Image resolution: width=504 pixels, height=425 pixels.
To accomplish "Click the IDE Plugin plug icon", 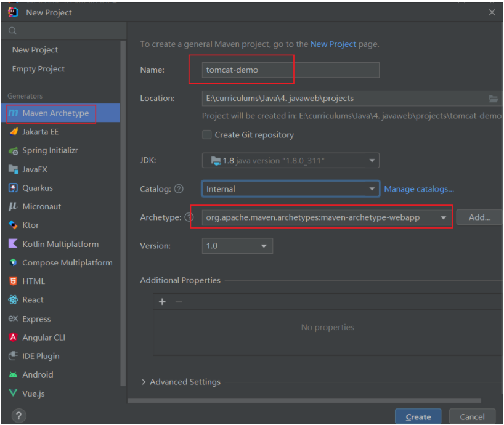I will (13, 356).
